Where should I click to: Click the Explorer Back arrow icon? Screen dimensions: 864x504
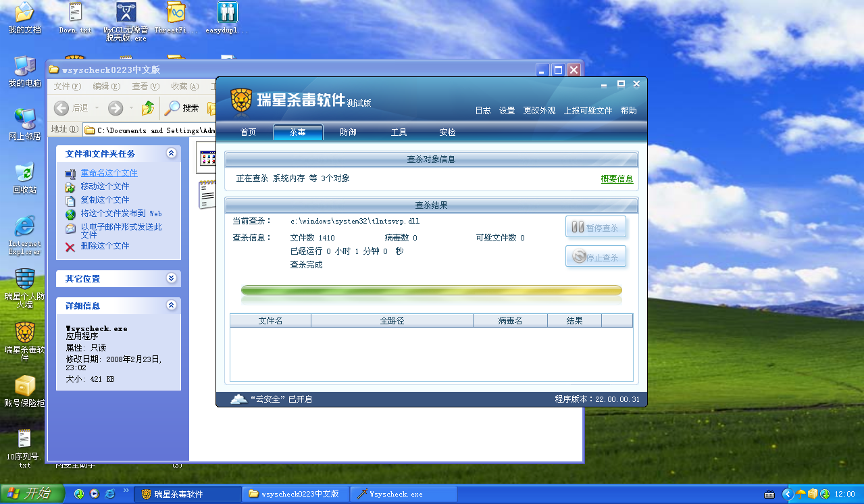[61, 107]
